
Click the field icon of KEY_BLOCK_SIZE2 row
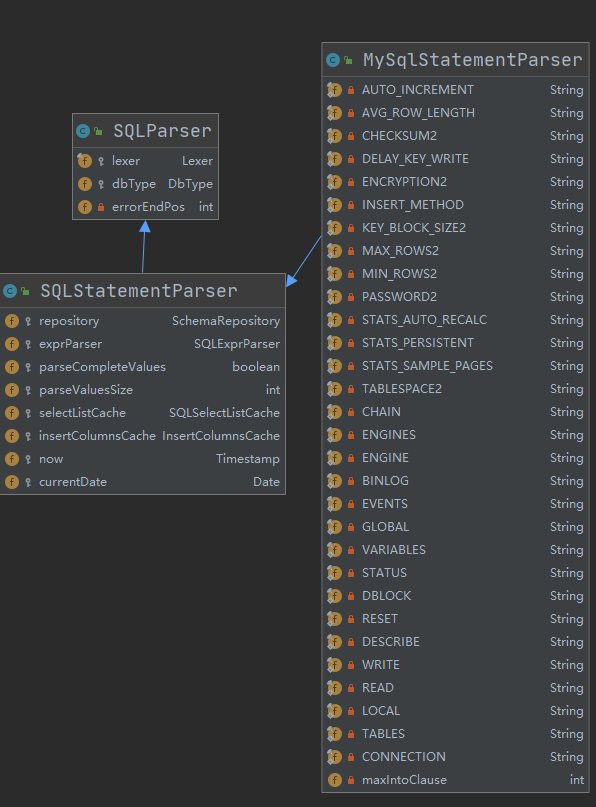click(x=335, y=228)
